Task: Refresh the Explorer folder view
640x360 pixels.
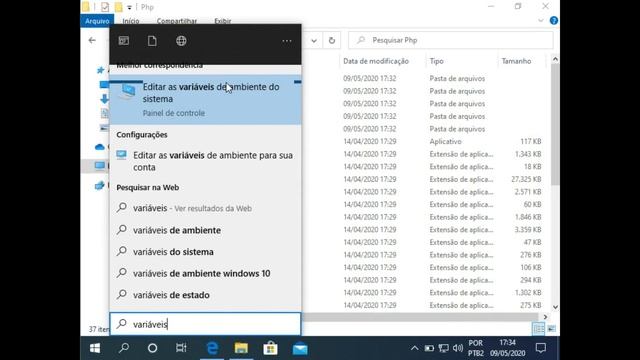Action: pyautogui.click(x=332, y=40)
